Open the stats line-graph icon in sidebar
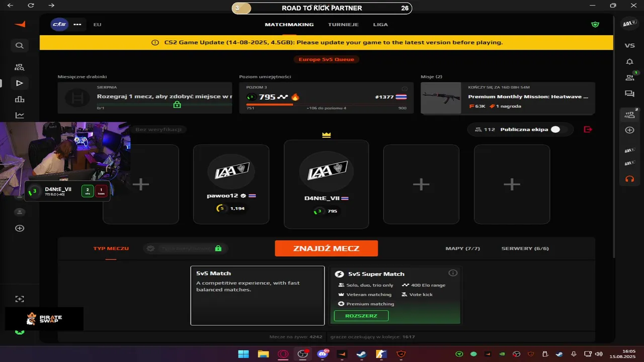The height and width of the screenshot is (362, 644). (x=20, y=115)
